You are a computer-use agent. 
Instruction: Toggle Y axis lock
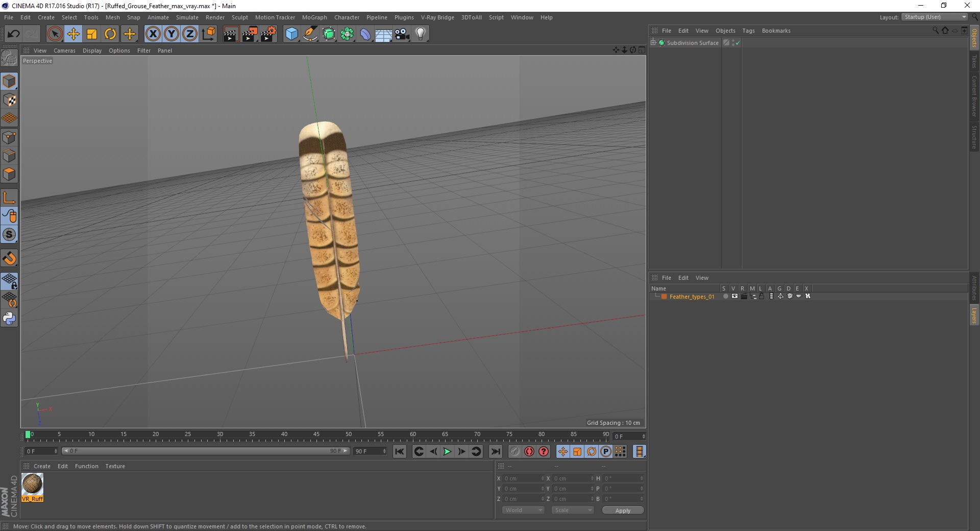coord(171,34)
